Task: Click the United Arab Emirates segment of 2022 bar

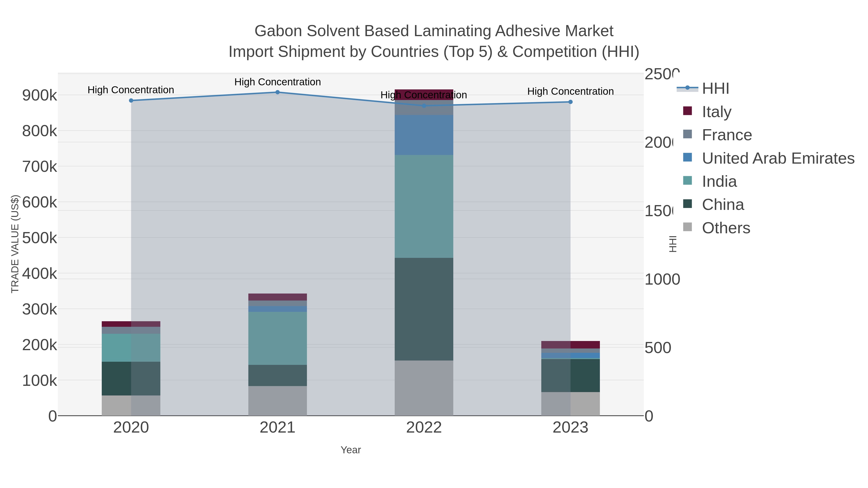Action: (x=424, y=135)
